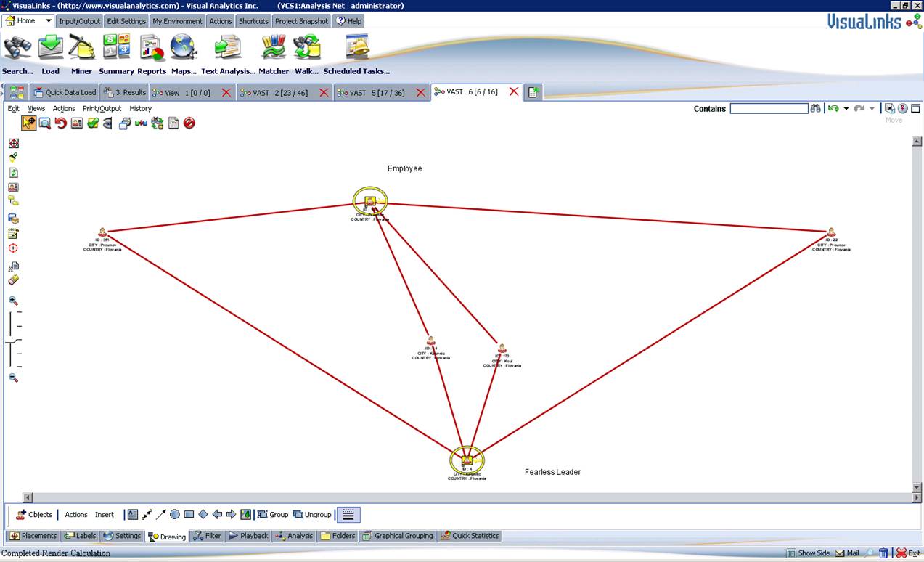924x562 pixels.
Task: Expand the Home dropdown arrow
Action: 49,21
